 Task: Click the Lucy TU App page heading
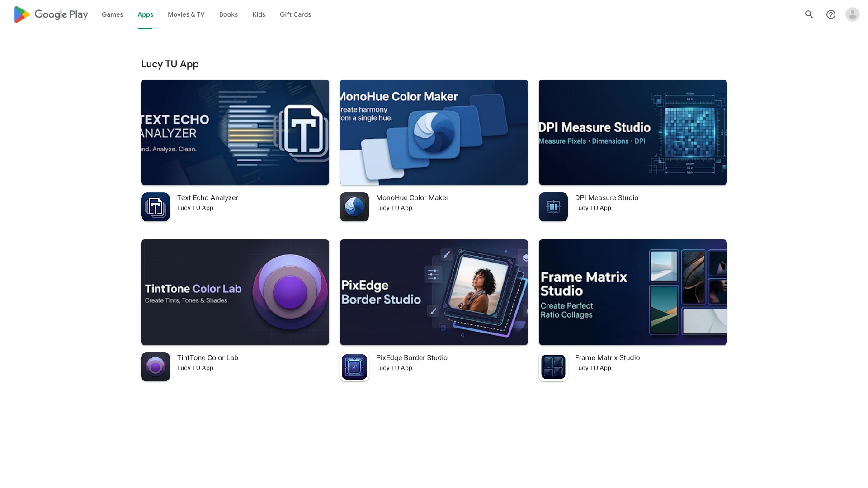click(170, 64)
